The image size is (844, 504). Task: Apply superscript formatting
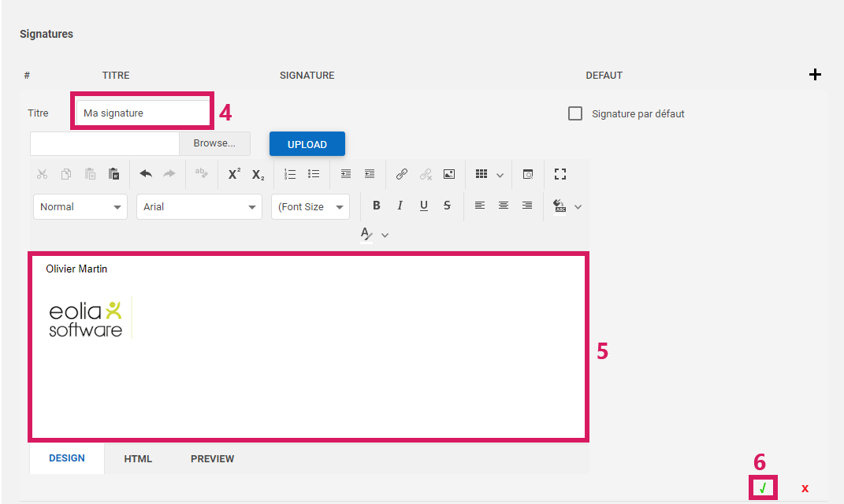click(x=234, y=174)
